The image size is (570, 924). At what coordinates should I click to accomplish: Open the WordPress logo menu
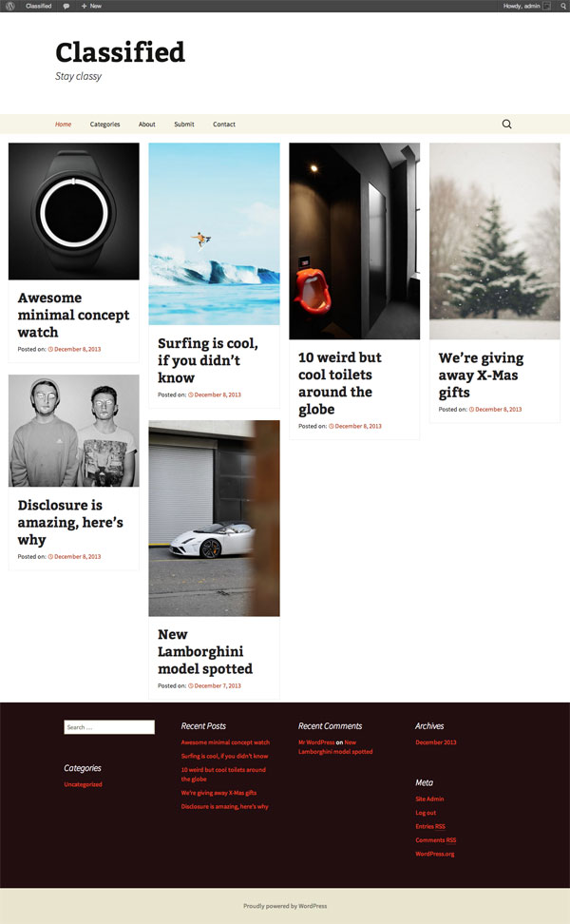[10, 6]
